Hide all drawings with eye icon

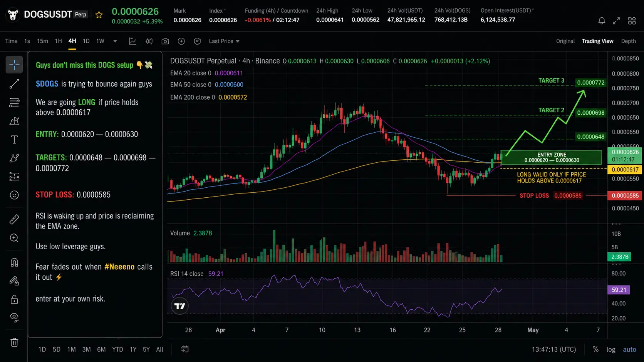[14, 318]
